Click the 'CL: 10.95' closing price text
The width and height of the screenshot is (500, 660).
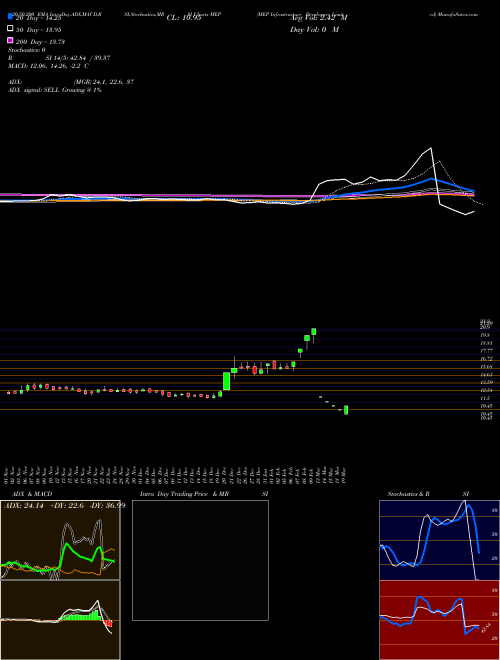pos(184,18)
